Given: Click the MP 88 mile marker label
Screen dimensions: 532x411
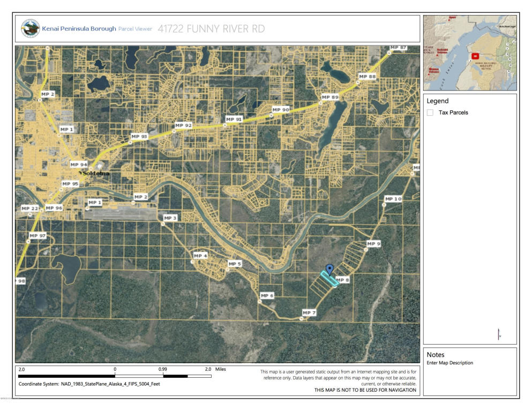Looking at the screenshot, I should pyautogui.click(x=367, y=77).
